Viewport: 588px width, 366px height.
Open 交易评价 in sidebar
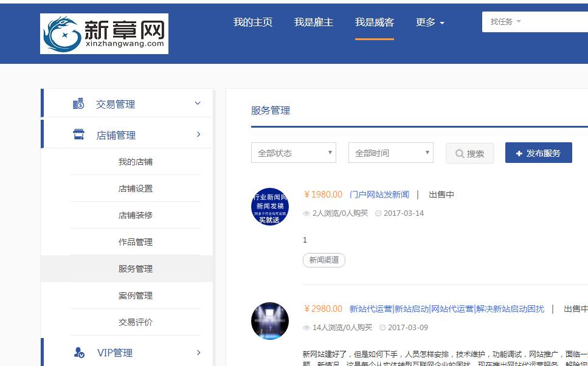coord(136,322)
